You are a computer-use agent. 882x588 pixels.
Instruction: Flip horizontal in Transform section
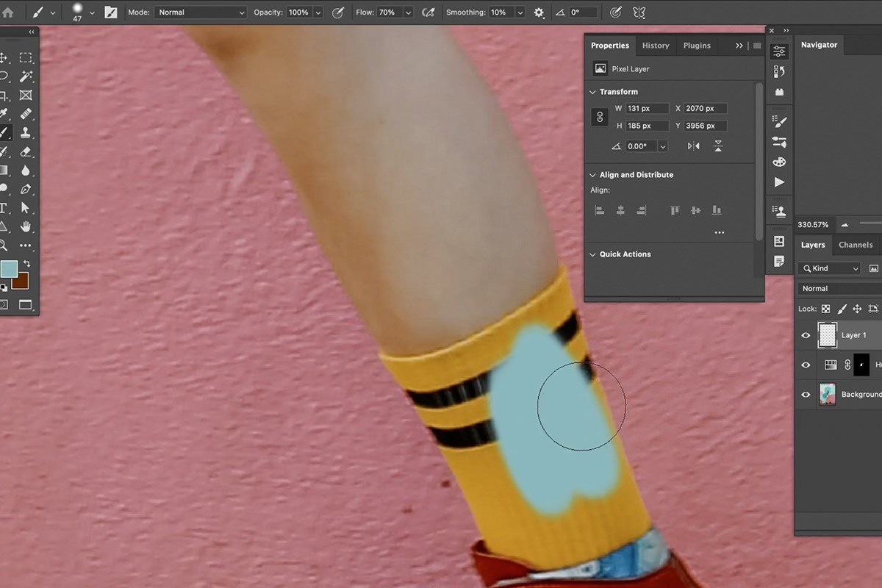(x=693, y=146)
